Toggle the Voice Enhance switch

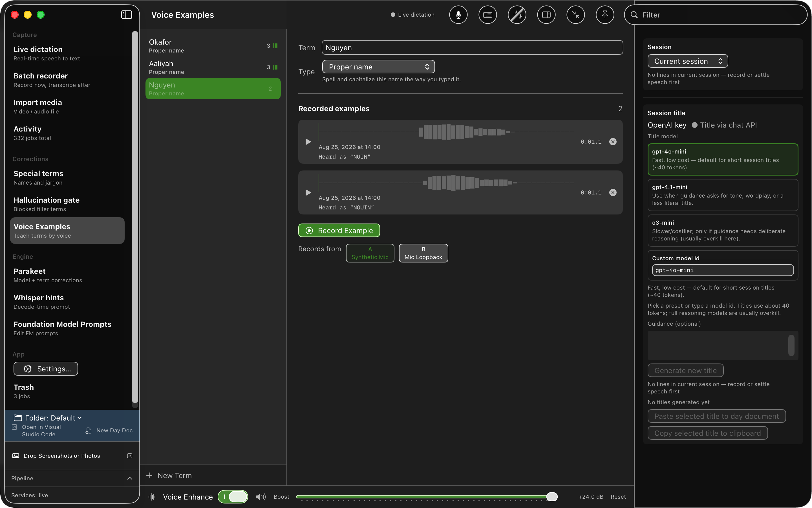(233, 497)
